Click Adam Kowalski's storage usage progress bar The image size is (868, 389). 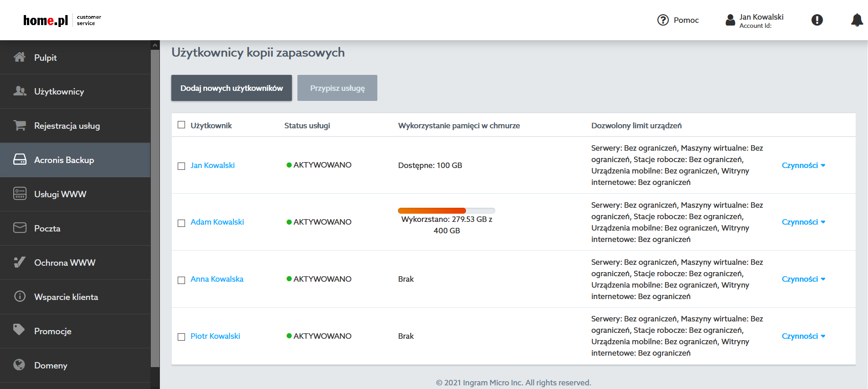pyautogui.click(x=446, y=210)
